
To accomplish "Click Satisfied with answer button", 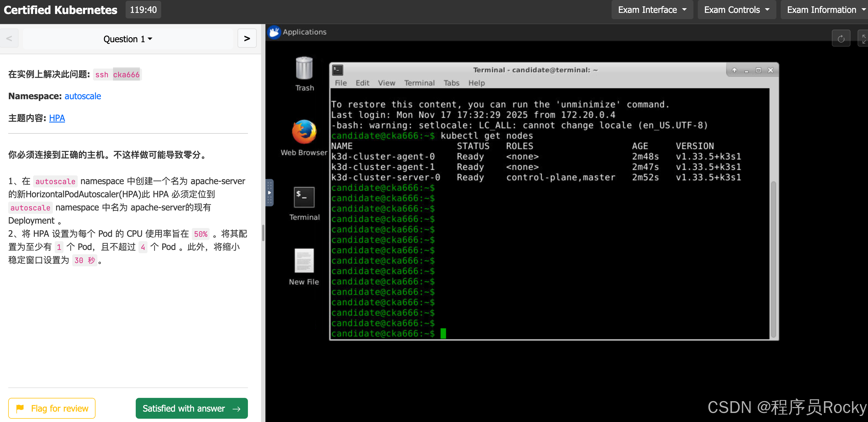I will (x=191, y=408).
